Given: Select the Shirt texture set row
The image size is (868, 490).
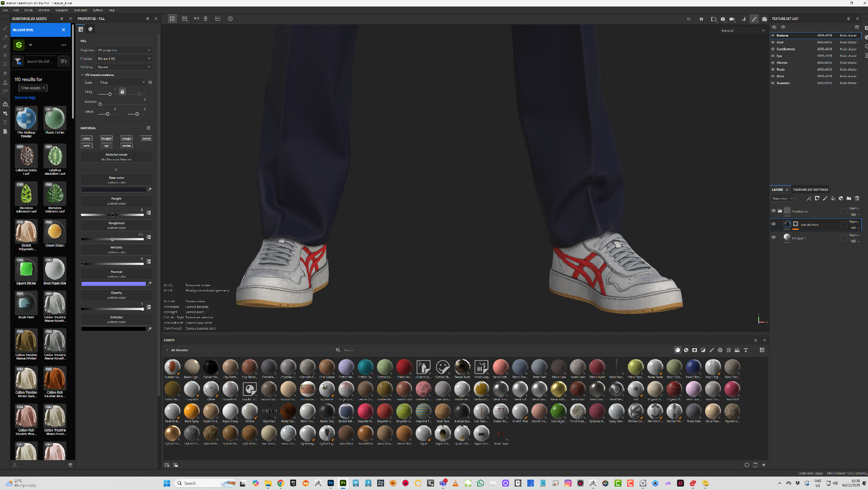Looking at the screenshot, I should click(x=815, y=76).
